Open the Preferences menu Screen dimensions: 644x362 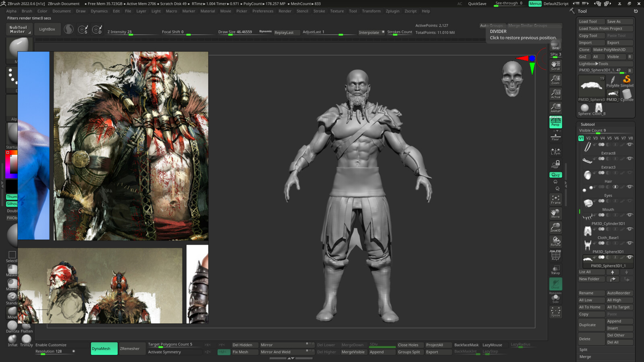[x=263, y=11]
